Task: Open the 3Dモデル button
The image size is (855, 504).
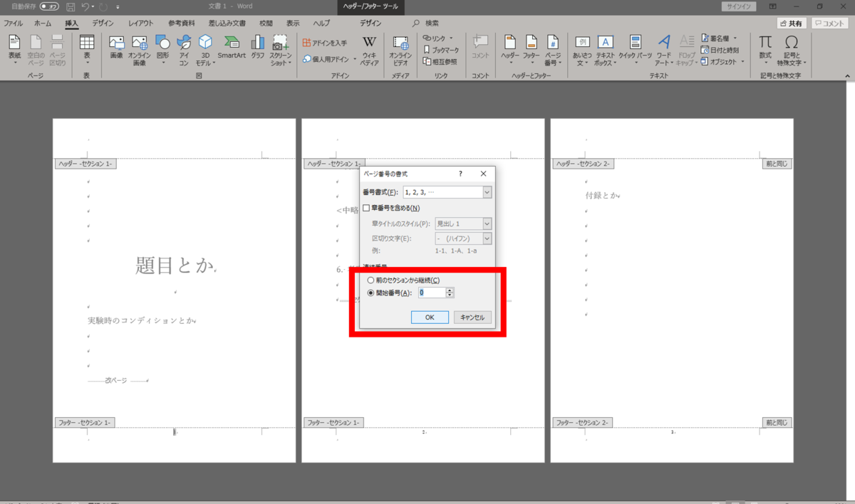Action: 205,50
